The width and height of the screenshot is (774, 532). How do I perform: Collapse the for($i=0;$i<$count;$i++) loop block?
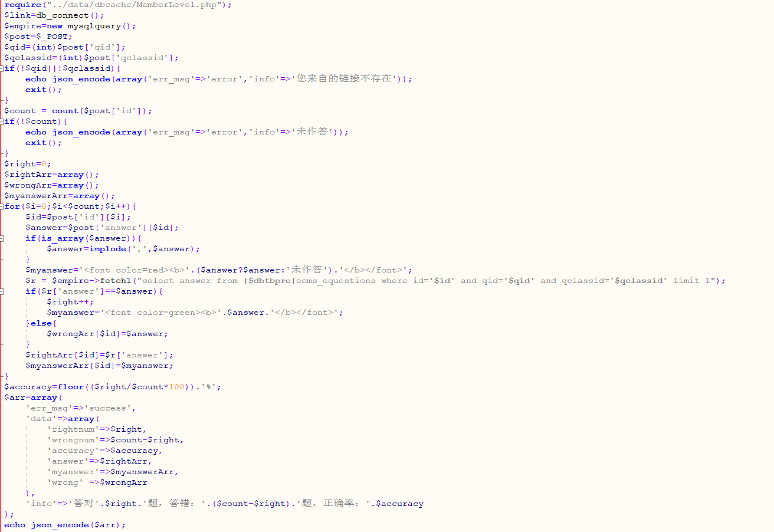click(x=2, y=206)
